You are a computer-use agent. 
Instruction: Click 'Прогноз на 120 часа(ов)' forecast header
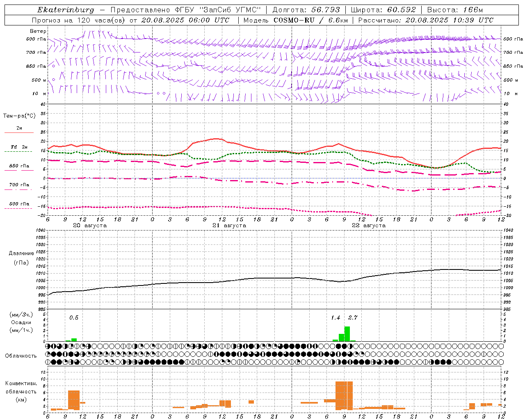click(x=79, y=20)
